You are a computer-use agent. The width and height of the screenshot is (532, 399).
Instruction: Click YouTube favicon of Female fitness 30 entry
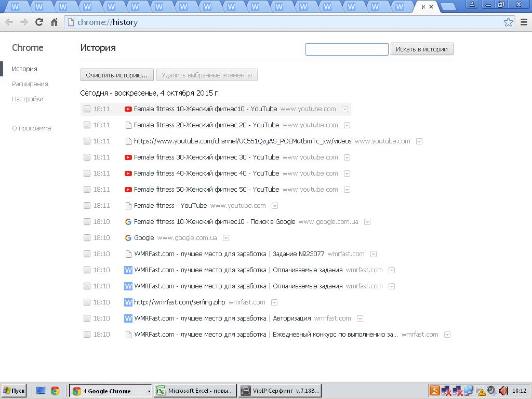pos(128,157)
